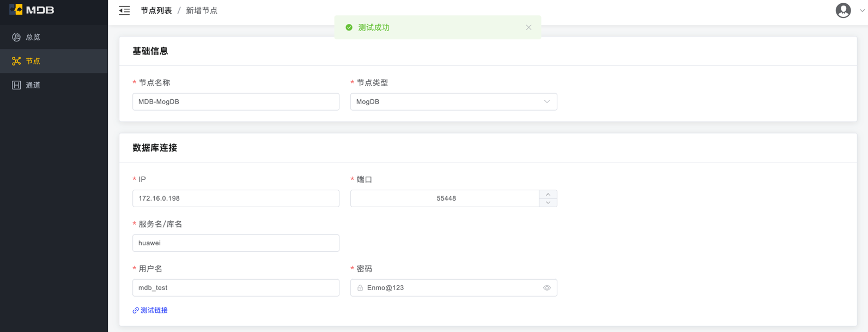Edit the IP field 172.16.0.198
The width and height of the screenshot is (868, 332).
[x=236, y=198]
